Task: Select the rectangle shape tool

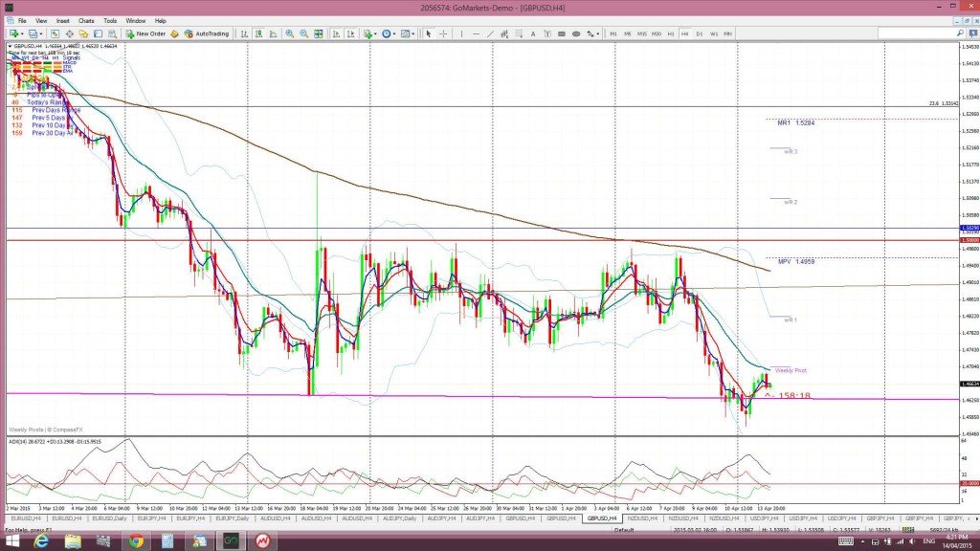Action: pyautogui.click(x=562, y=33)
